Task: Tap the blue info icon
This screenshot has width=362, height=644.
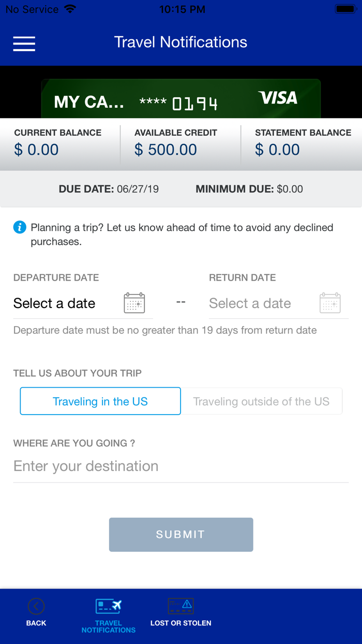Action: click(x=20, y=227)
